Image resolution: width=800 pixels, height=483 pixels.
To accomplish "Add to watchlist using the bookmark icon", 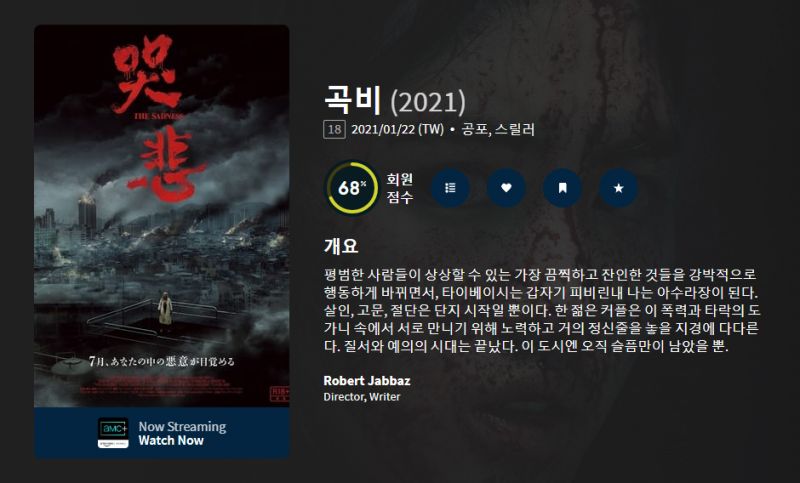I will pyautogui.click(x=562, y=188).
